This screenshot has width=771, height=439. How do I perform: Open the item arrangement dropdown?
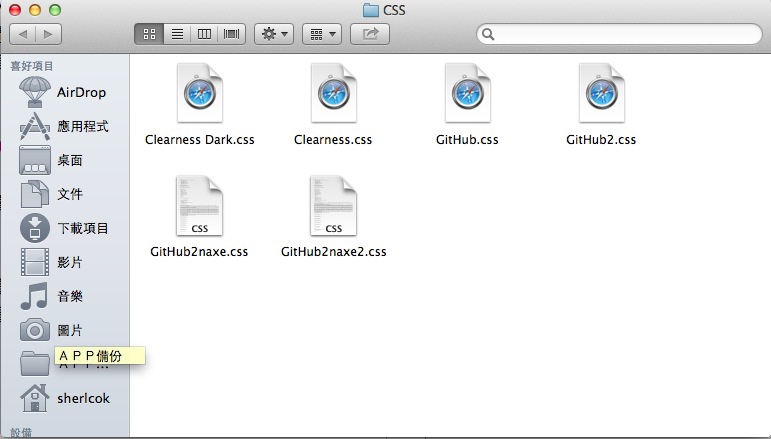pos(322,34)
